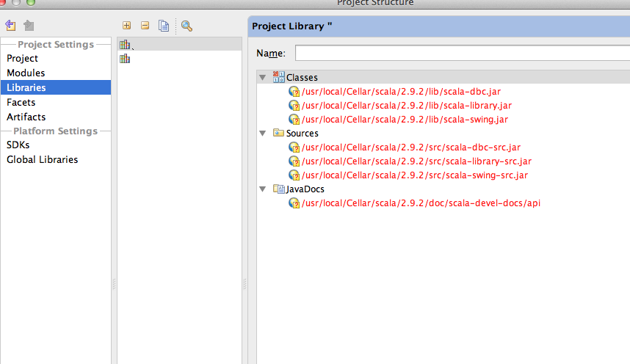Select the JavaDocs tree node
Image resolution: width=630 pixels, height=364 pixels.
pos(305,189)
